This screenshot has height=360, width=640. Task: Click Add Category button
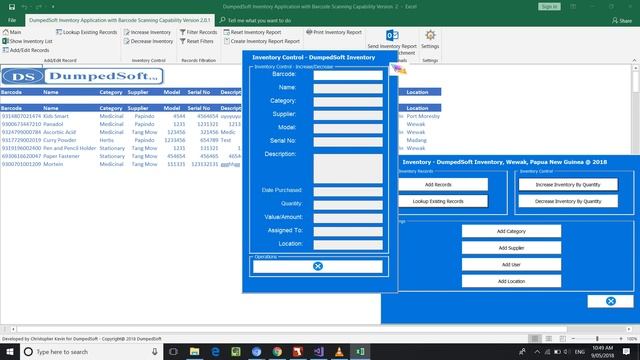coord(511,231)
